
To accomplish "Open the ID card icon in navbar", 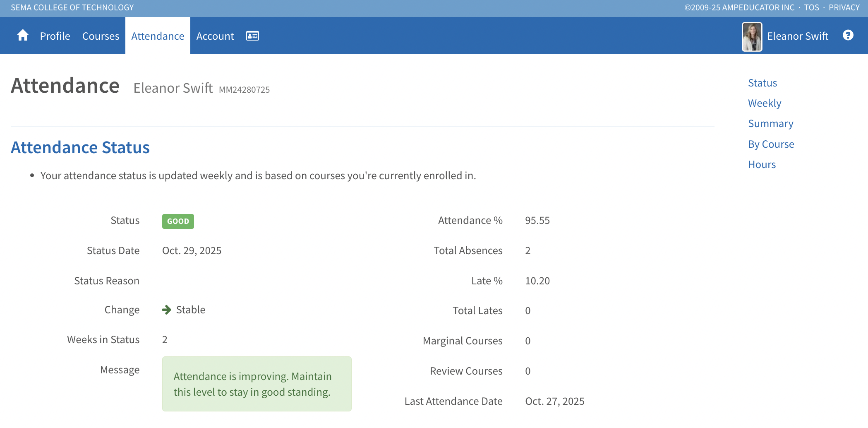I will pos(252,36).
